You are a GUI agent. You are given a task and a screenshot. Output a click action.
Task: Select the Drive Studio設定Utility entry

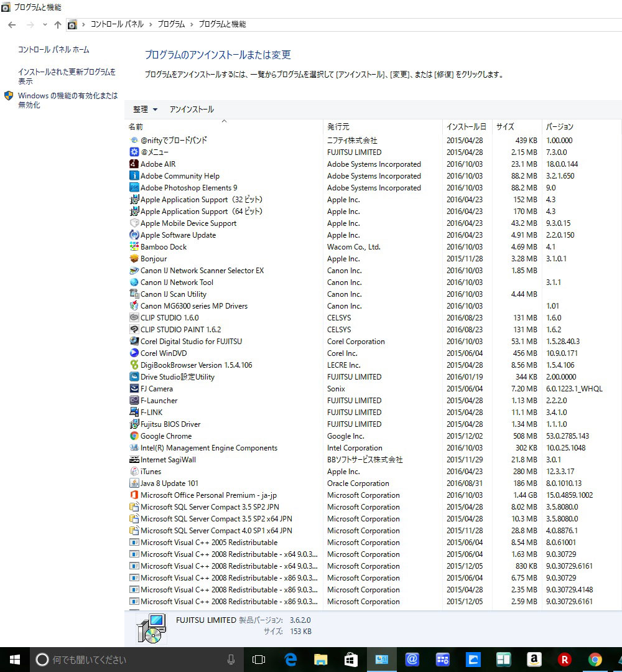pyautogui.click(x=373, y=376)
